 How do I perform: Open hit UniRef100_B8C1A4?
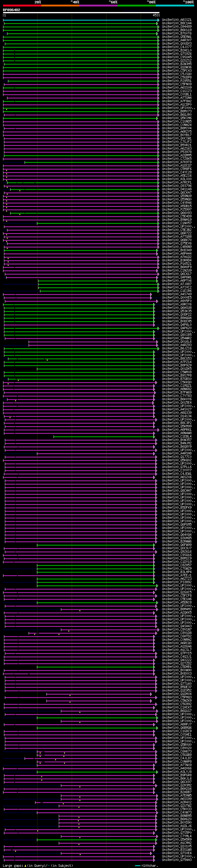[176, 23]
